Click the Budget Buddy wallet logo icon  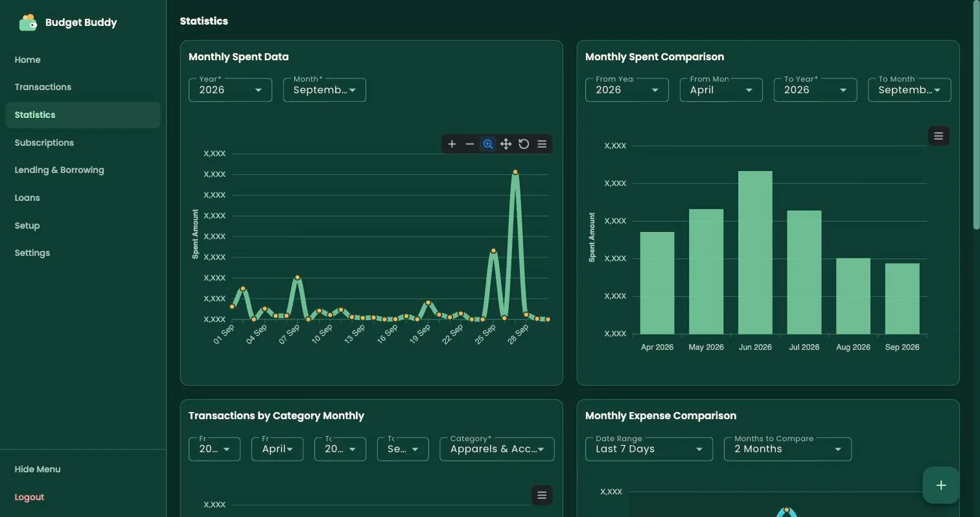28,23
